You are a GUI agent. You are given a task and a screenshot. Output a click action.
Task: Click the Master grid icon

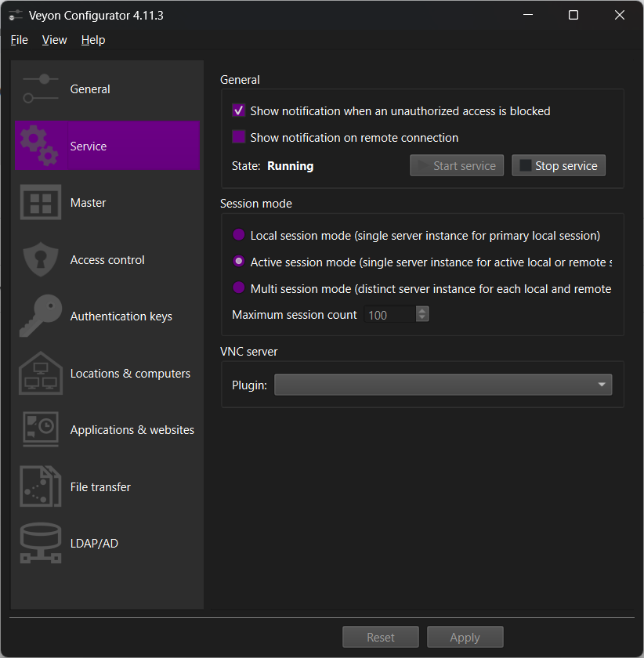(41, 202)
